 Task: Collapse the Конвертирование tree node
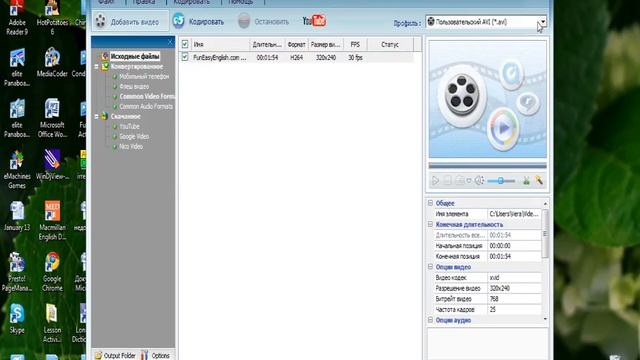(97, 66)
